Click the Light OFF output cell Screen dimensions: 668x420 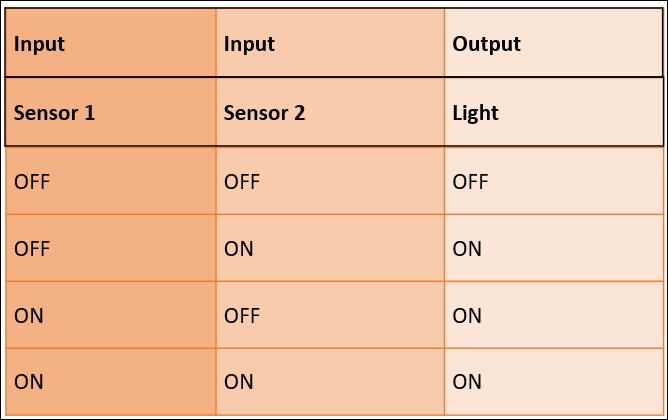pyautogui.click(x=553, y=181)
